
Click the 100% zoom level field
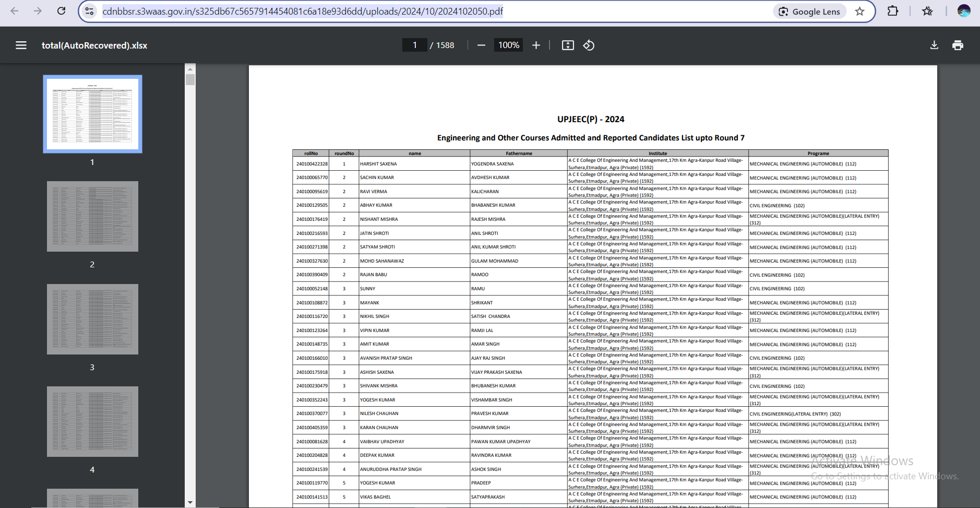coord(508,45)
